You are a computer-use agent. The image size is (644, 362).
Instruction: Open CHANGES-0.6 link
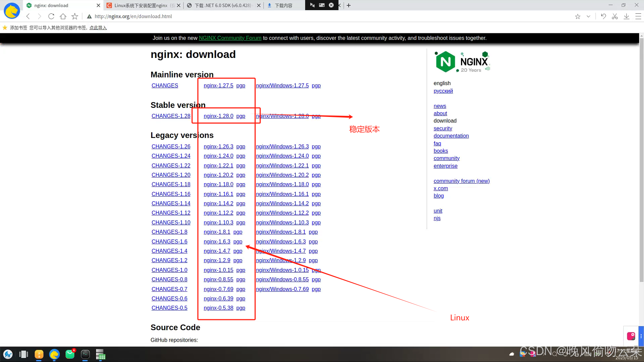tap(170, 298)
